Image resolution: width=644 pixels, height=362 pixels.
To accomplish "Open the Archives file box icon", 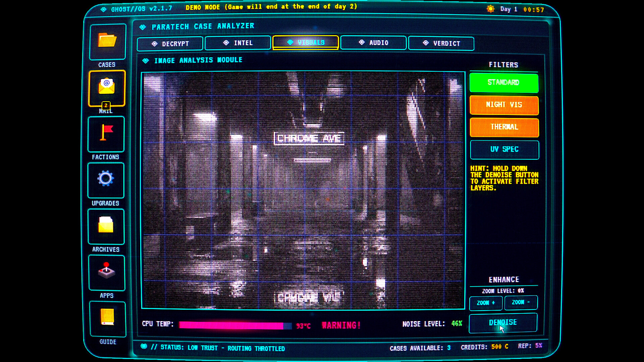I will [106, 226].
